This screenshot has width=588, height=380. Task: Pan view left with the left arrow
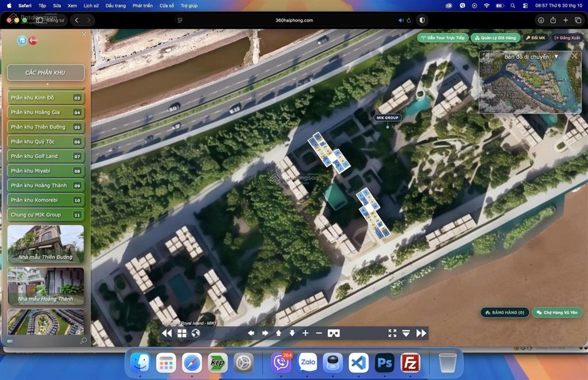251,333
